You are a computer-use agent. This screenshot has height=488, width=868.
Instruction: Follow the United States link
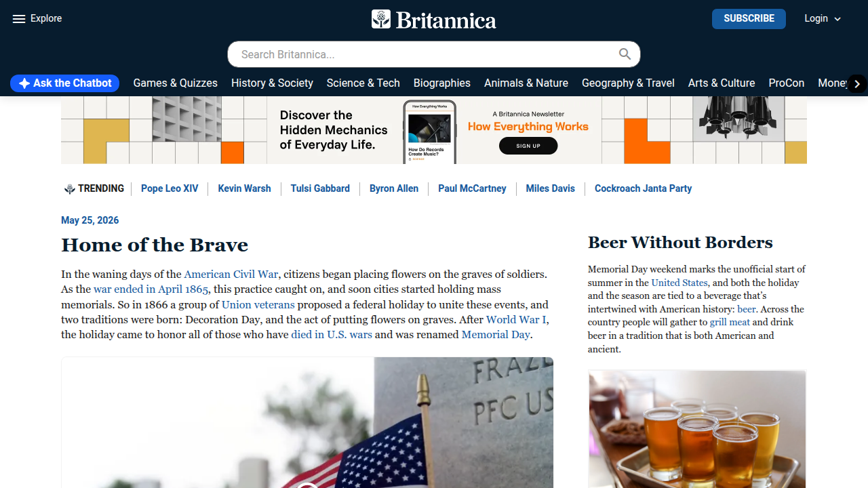(679, 283)
